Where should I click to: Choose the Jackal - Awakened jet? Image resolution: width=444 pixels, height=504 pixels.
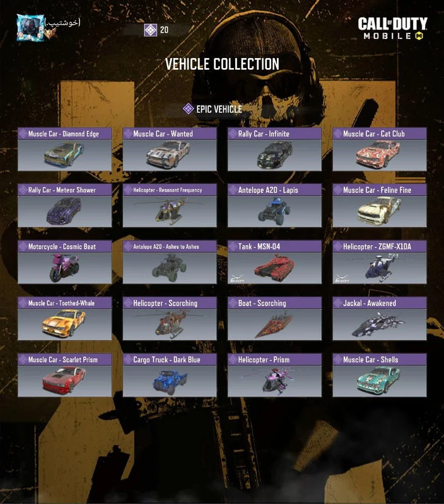click(379, 319)
